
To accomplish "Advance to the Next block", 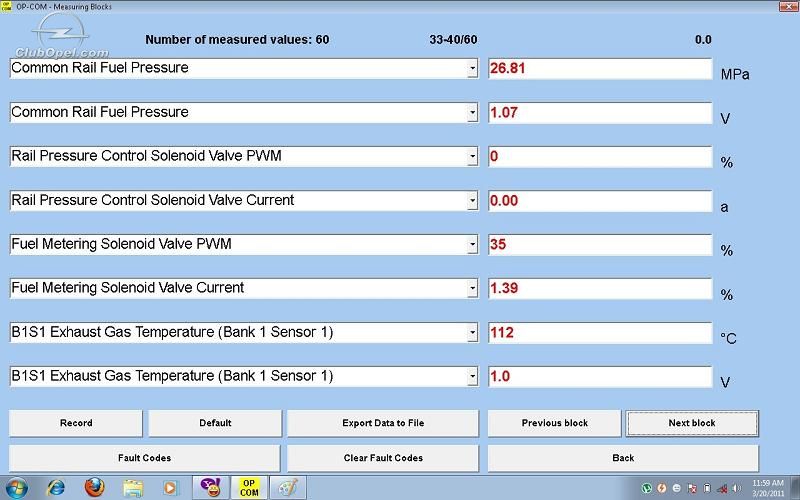I will point(692,423).
